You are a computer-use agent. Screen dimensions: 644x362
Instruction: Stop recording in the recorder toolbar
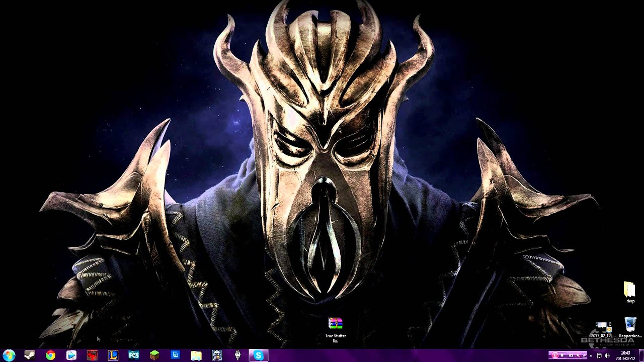[x=562, y=355]
